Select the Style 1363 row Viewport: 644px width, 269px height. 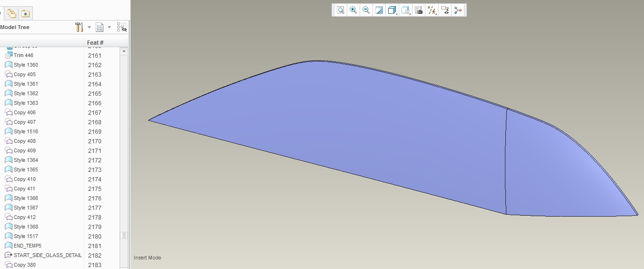pyautogui.click(x=26, y=103)
